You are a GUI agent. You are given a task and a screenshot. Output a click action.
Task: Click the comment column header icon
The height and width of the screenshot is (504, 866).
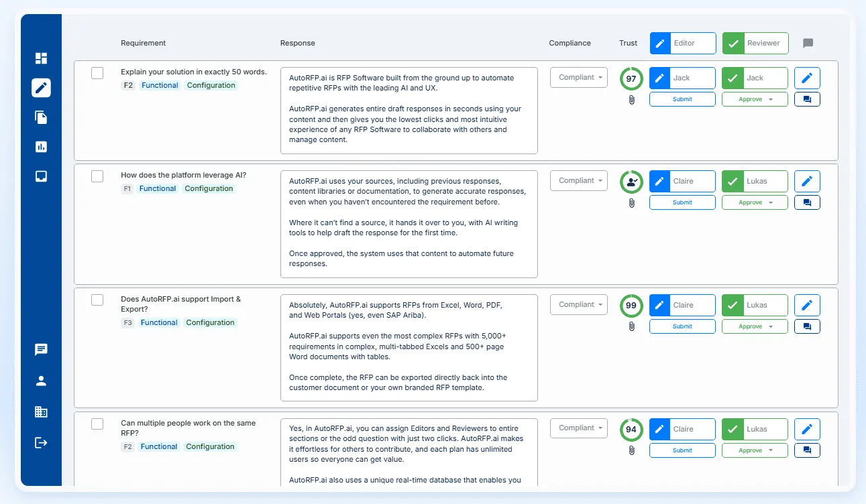click(x=808, y=44)
